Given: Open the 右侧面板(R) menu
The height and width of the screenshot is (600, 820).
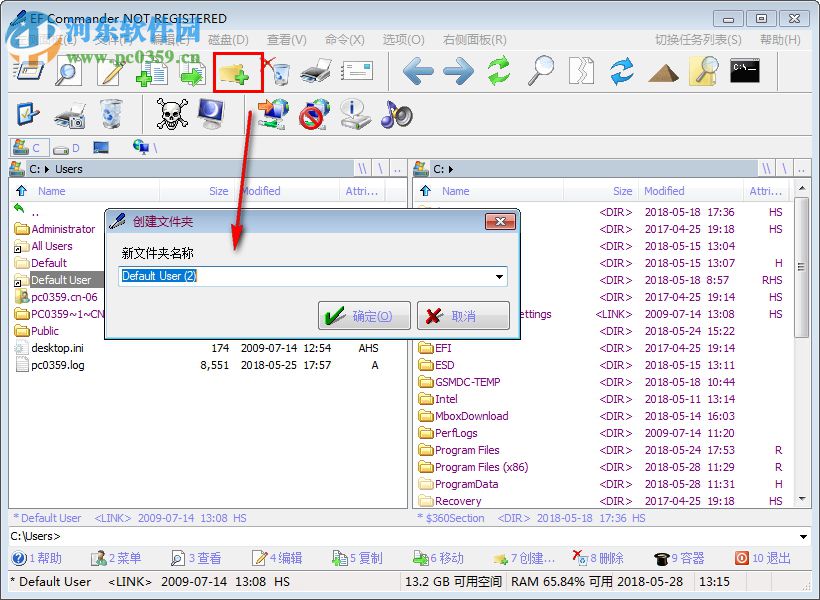Looking at the screenshot, I should [x=474, y=40].
